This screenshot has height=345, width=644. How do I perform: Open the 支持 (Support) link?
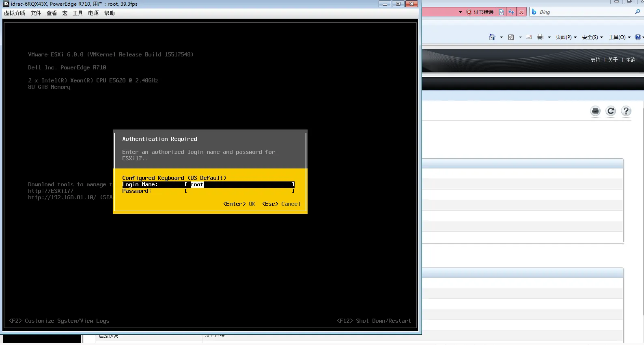tap(595, 60)
